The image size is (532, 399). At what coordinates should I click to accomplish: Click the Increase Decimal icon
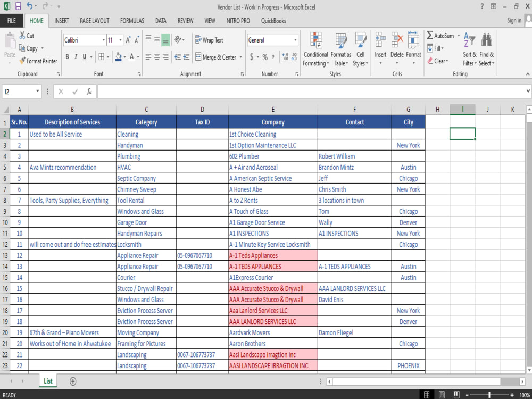(285, 57)
